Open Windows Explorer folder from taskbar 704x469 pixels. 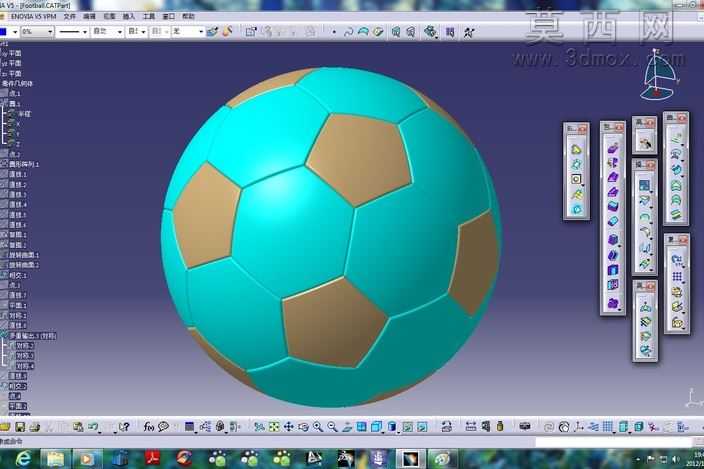(55, 459)
